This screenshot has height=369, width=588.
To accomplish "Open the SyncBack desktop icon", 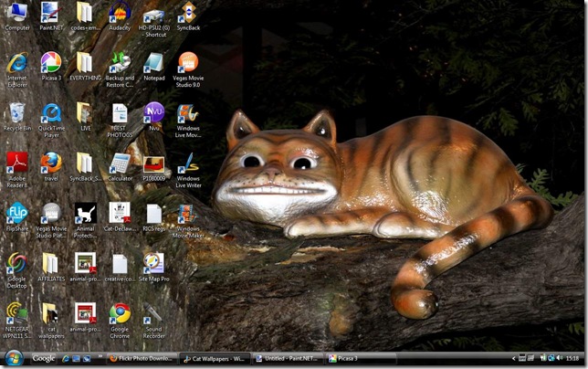I will (x=187, y=15).
